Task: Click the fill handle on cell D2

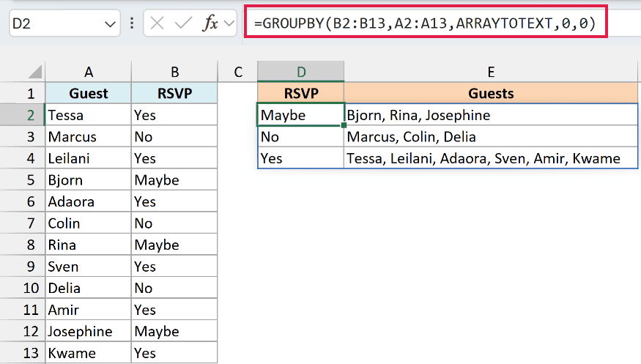Action: [344, 125]
